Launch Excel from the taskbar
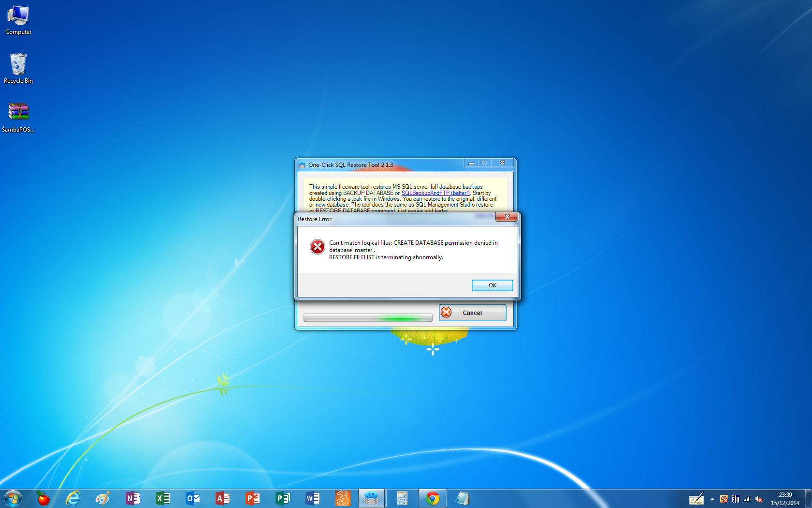812x508 pixels. tap(162, 498)
